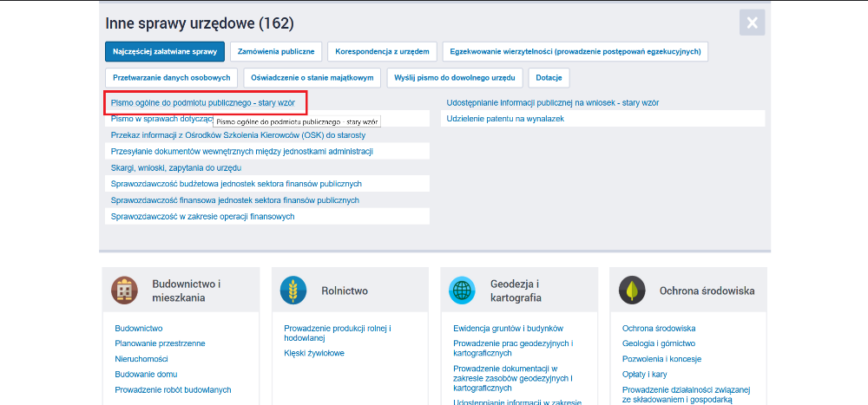Click Wyślij pismo do dowolnego urzędu

click(x=455, y=77)
